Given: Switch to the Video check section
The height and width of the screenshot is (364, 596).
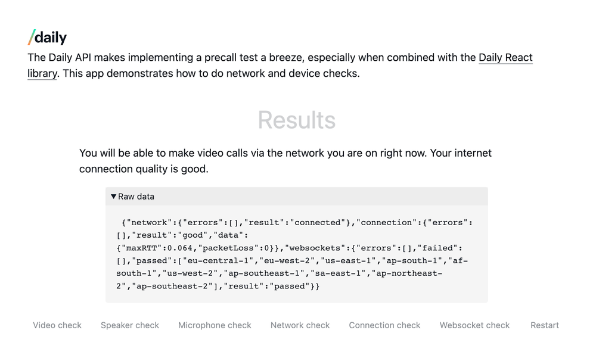Looking at the screenshot, I should [x=57, y=325].
